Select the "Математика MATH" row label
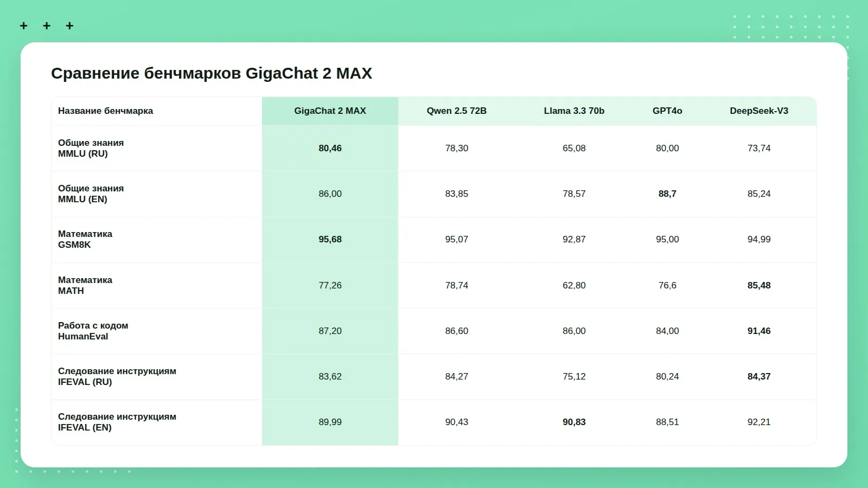Screen dimensions: 868x488 (x=85, y=285)
